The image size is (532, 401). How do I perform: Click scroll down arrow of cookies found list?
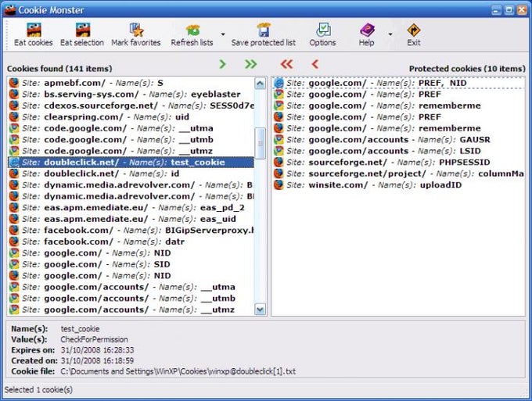(261, 309)
